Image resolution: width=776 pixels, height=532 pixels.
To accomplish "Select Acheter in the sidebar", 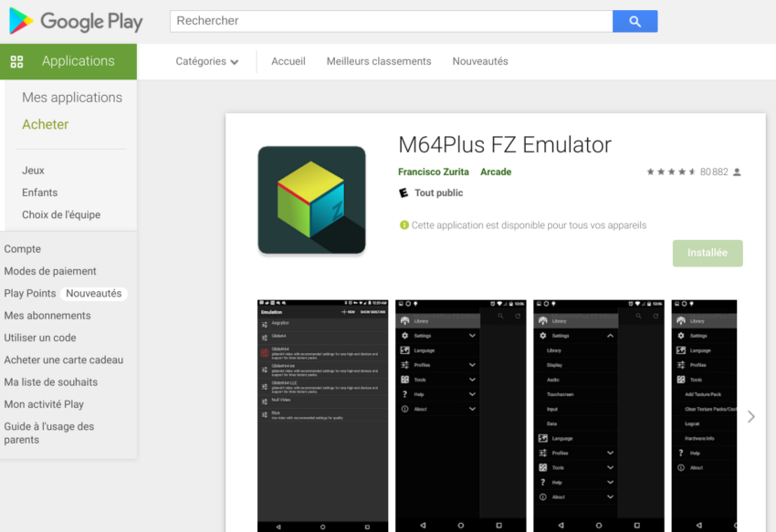I will (x=45, y=124).
